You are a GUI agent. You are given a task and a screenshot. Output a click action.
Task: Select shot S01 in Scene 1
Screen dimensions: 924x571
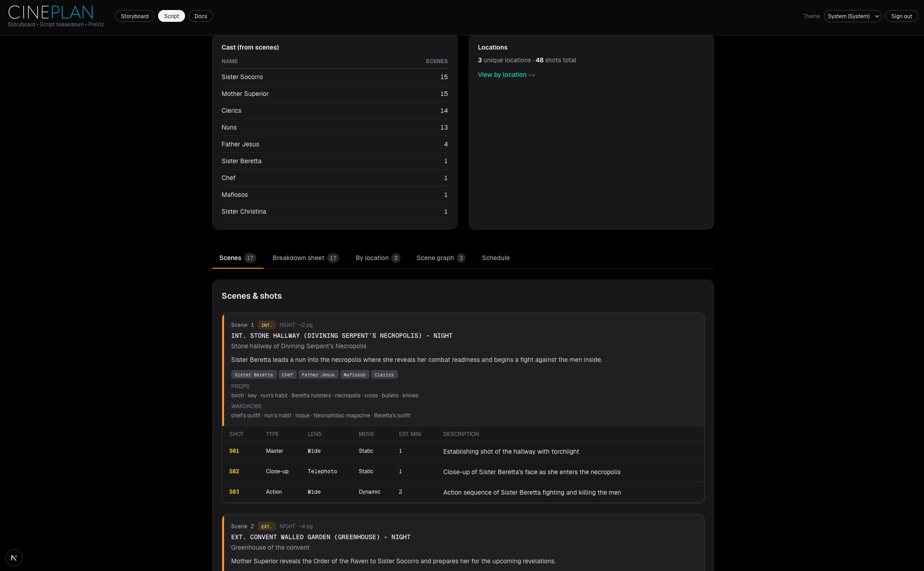(x=234, y=451)
